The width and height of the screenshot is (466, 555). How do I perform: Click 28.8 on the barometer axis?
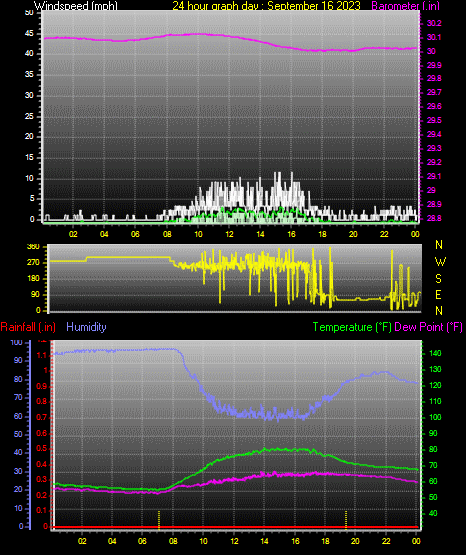(434, 218)
